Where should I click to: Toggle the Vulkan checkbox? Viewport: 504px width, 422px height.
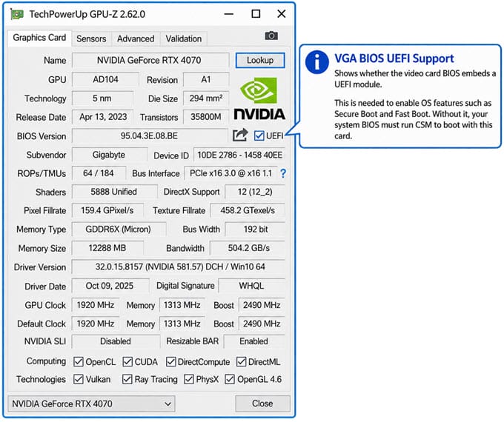click(79, 379)
